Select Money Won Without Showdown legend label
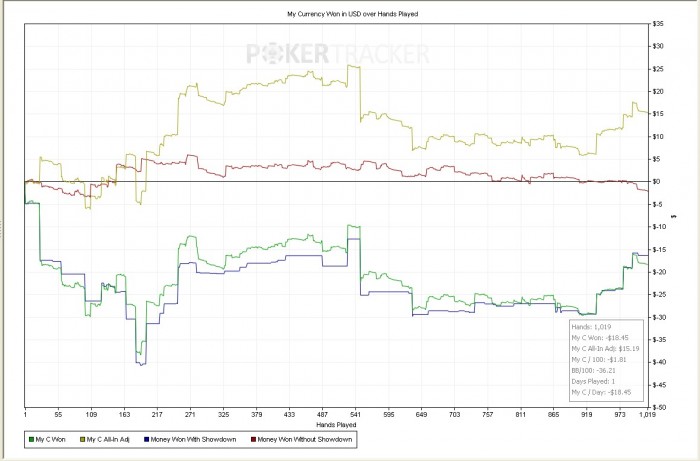Image resolution: width=700 pixels, height=461 pixels. (x=305, y=440)
